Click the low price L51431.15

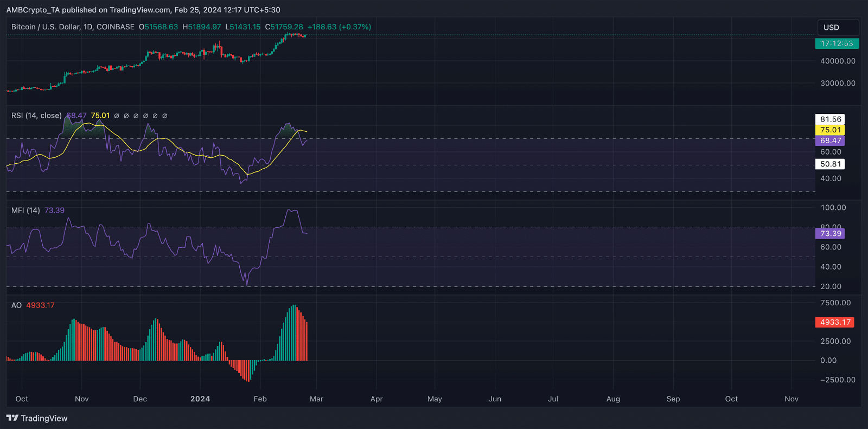pos(243,27)
